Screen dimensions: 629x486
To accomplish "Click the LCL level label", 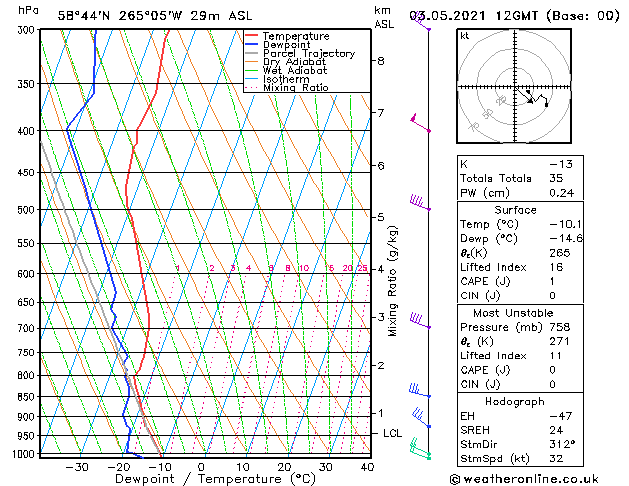I will (x=393, y=433).
